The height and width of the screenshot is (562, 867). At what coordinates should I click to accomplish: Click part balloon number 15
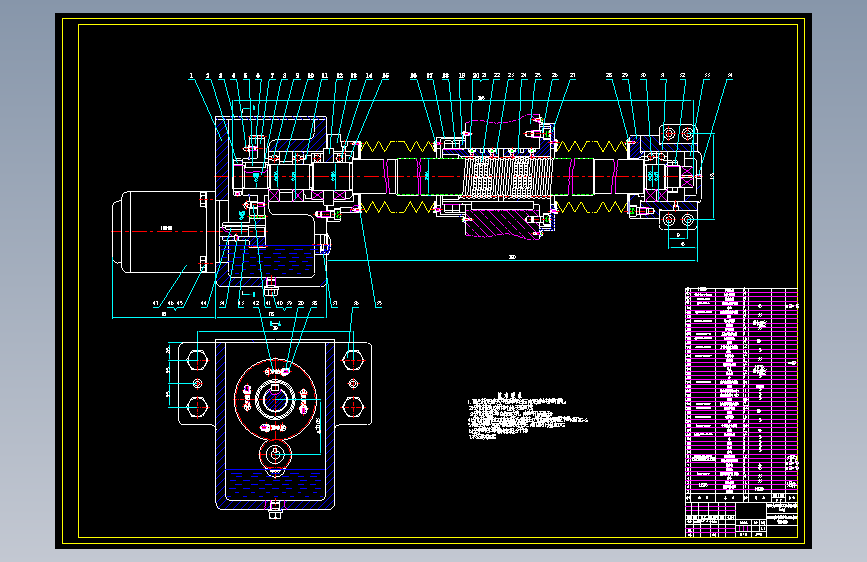click(385, 76)
